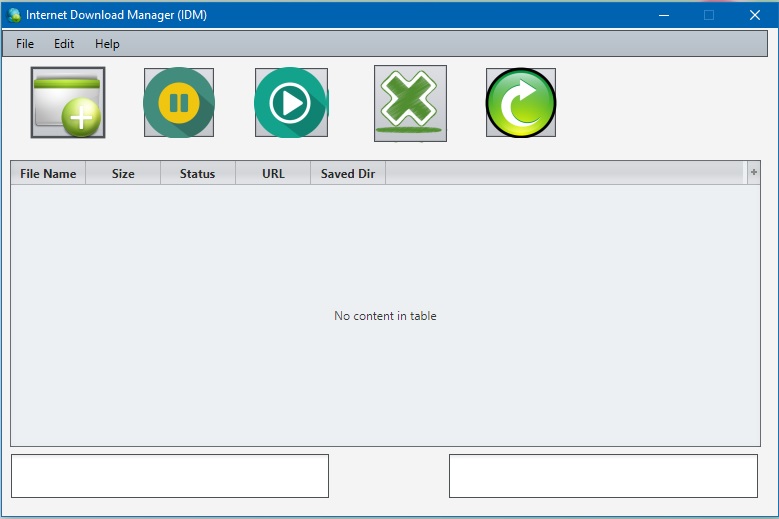Restart download with green refresh arrow

point(521,102)
